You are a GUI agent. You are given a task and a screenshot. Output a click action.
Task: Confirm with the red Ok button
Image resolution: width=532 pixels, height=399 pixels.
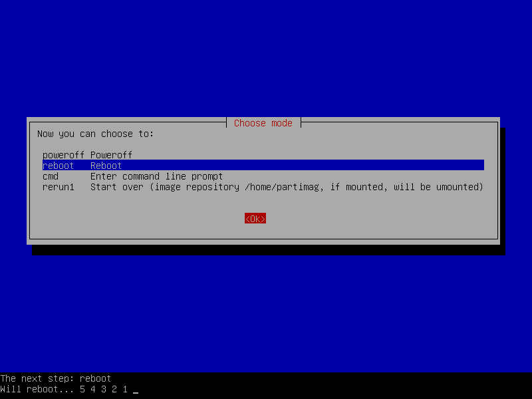point(255,219)
